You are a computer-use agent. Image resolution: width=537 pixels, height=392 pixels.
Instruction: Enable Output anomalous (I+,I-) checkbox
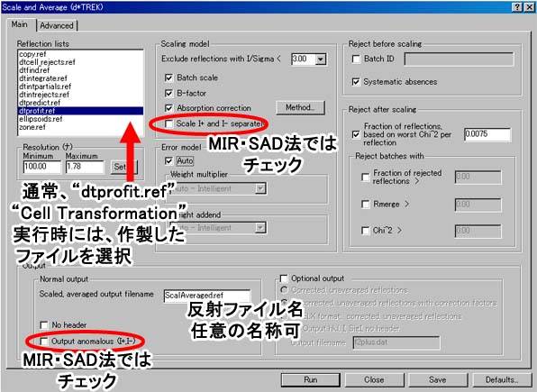pyautogui.click(x=44, y=342)
